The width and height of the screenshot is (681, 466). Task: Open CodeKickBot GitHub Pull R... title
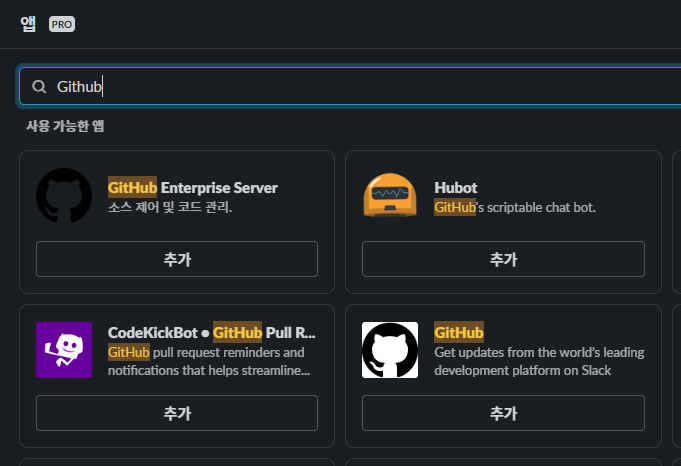[212, 333]
